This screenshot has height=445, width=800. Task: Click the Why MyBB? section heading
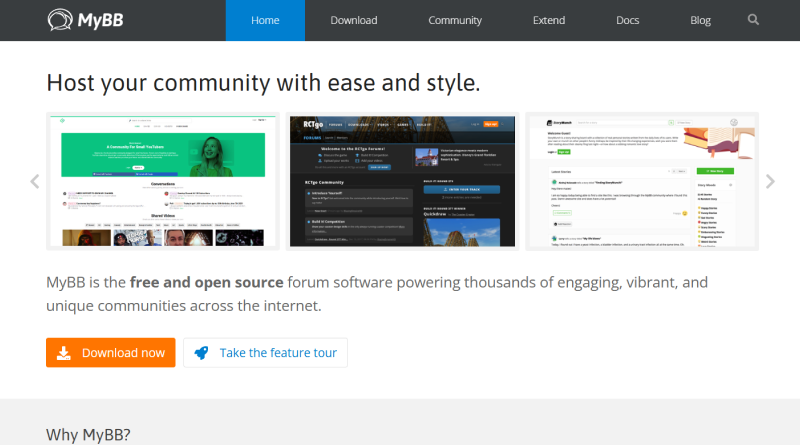coord(88,435)
